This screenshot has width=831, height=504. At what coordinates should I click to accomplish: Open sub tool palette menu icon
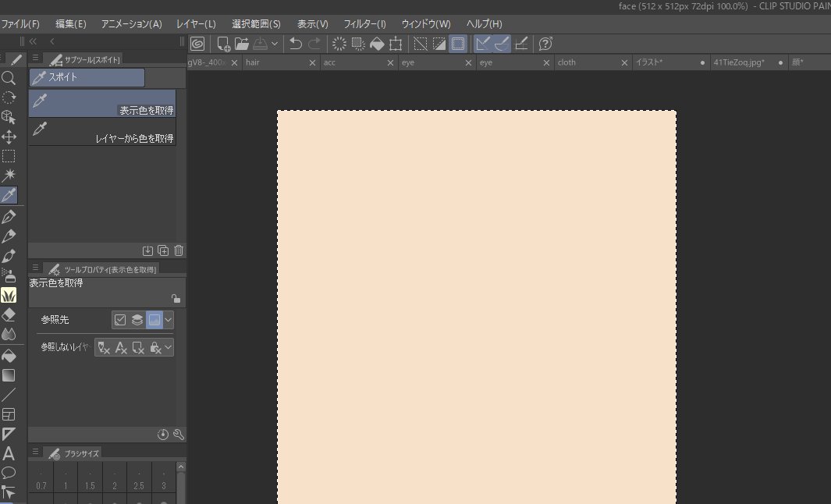(x=36, y=58)
